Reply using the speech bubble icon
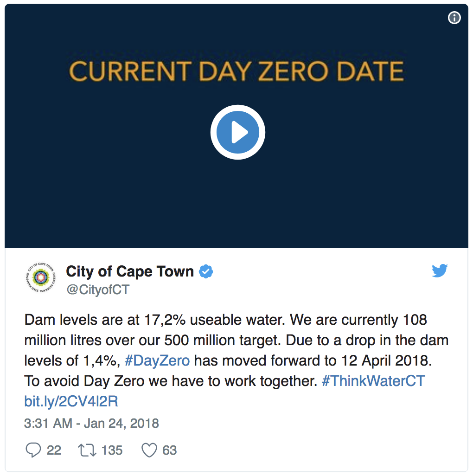The image size is (473, 476). pyautogui.click(x=33, y=450)
